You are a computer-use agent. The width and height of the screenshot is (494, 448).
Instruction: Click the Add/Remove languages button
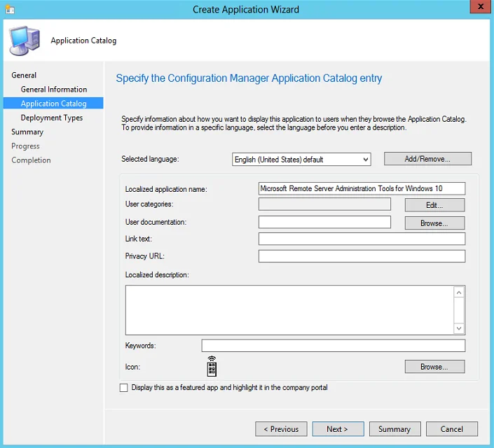(x=427, y=159)
